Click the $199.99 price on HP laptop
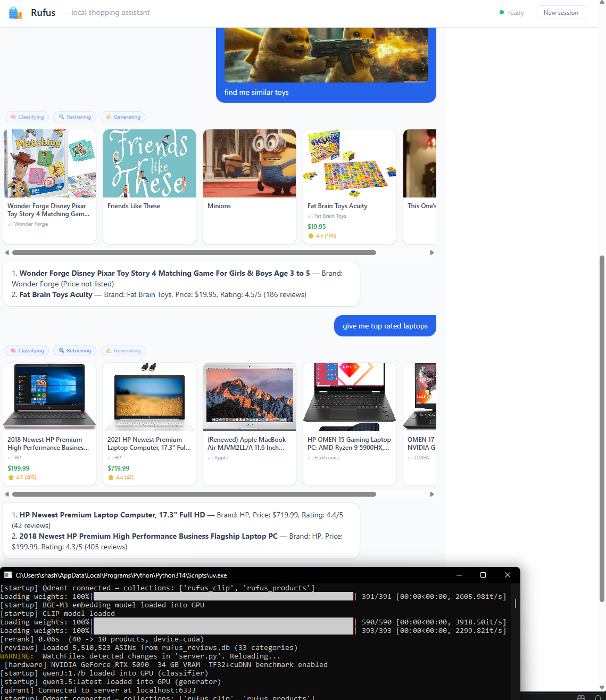The width and height of the screenshot is (606, 700). click(19, 468)
